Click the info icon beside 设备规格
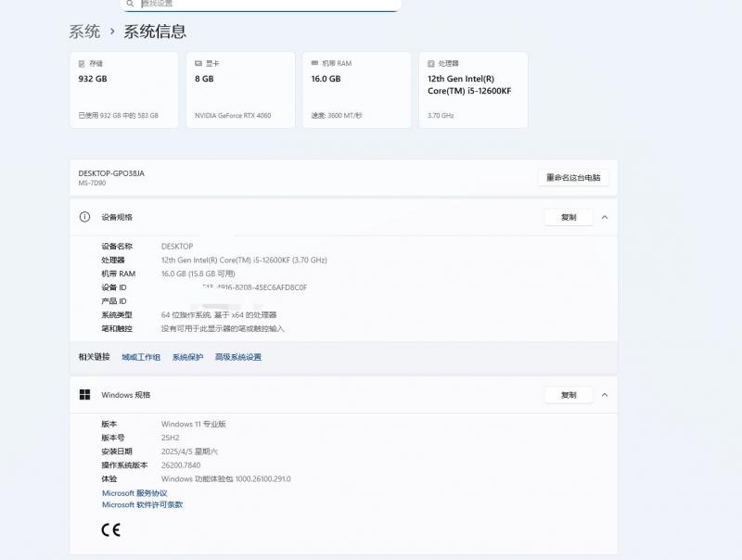742x560 pixels. (x=84, y=217)
